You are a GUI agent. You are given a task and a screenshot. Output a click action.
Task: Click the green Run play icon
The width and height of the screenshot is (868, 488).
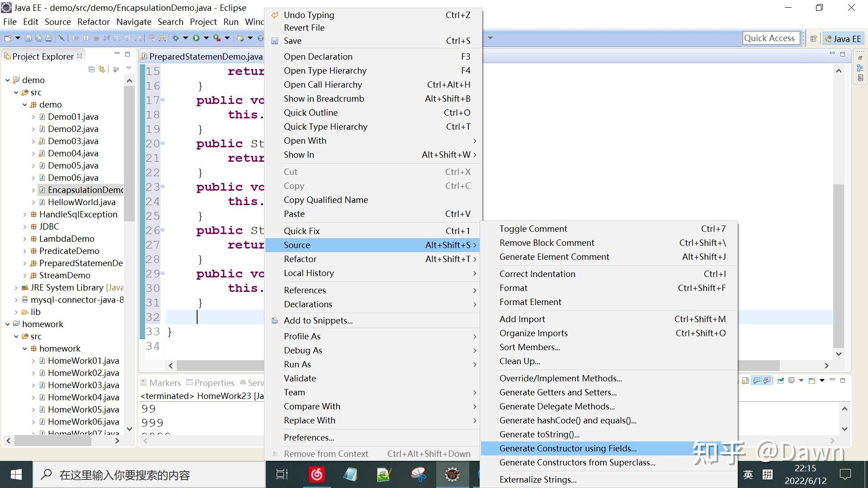pyautogui.click(x=196, y=38)
